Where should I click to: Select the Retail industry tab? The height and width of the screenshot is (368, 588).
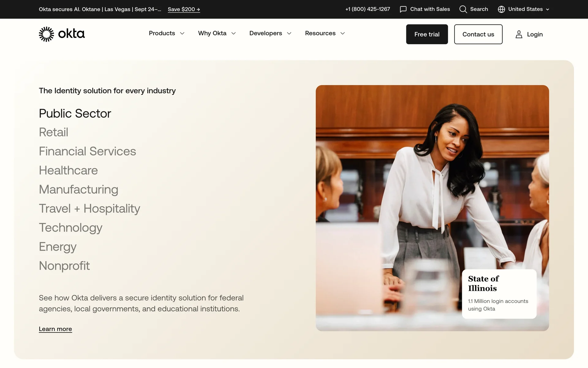(54, 132)
